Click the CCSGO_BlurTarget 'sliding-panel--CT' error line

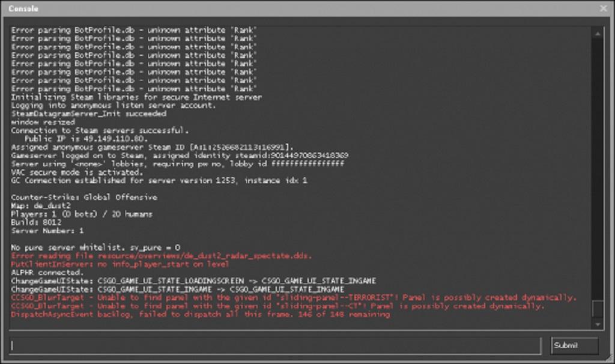(x=277, y=306)
